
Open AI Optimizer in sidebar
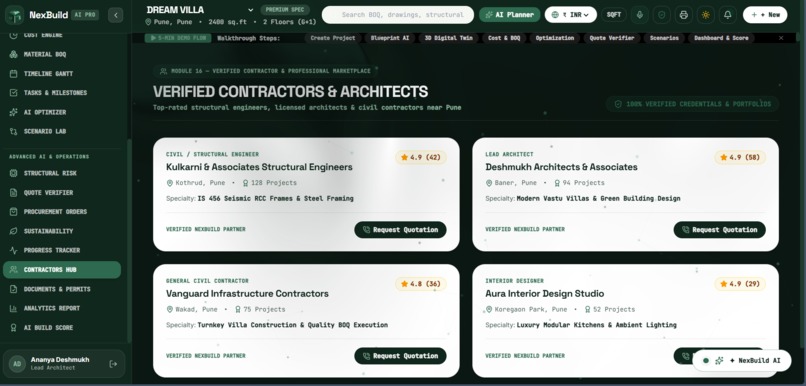point(62,112)
